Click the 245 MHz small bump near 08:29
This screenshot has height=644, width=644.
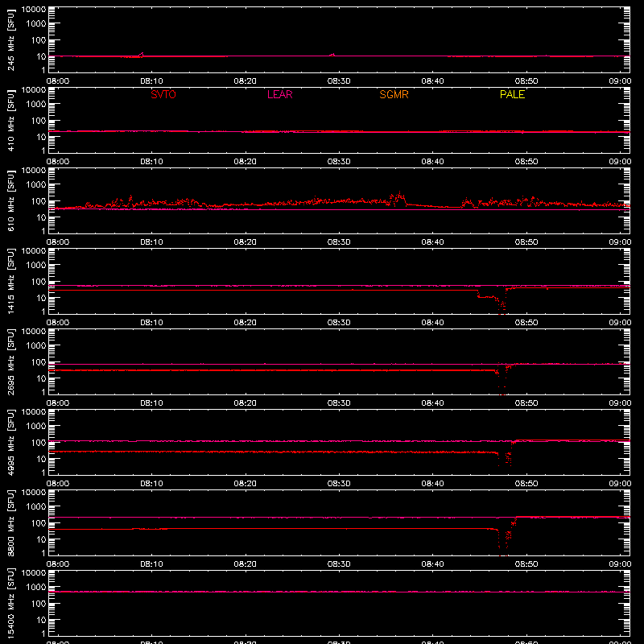click(x=332, y=55)
